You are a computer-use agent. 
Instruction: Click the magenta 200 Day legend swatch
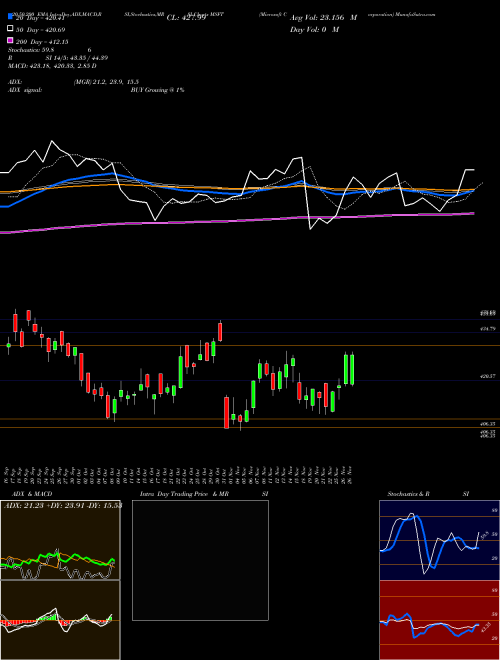(x=10, y=41)
